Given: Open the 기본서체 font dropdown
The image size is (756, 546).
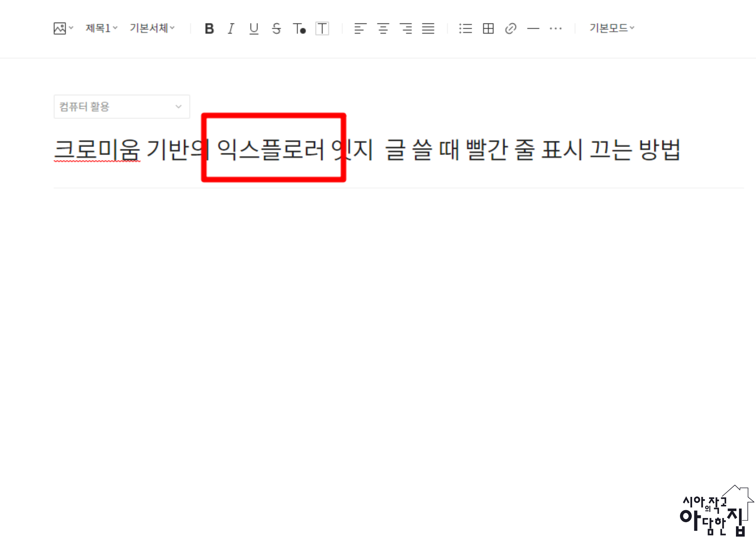Looking at the screenshot, I should coord(152,28).
